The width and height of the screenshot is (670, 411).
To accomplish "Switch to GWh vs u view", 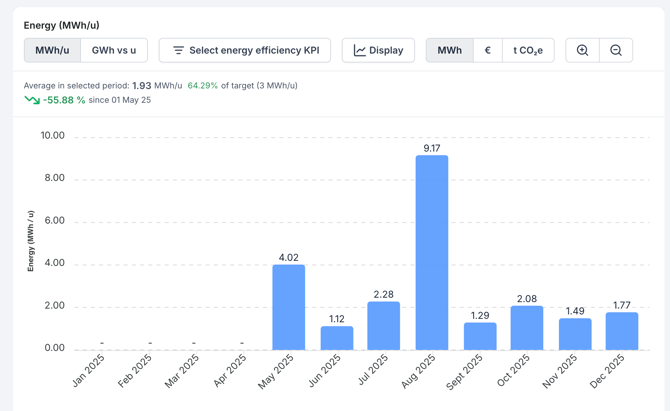I will click(114, 50).
